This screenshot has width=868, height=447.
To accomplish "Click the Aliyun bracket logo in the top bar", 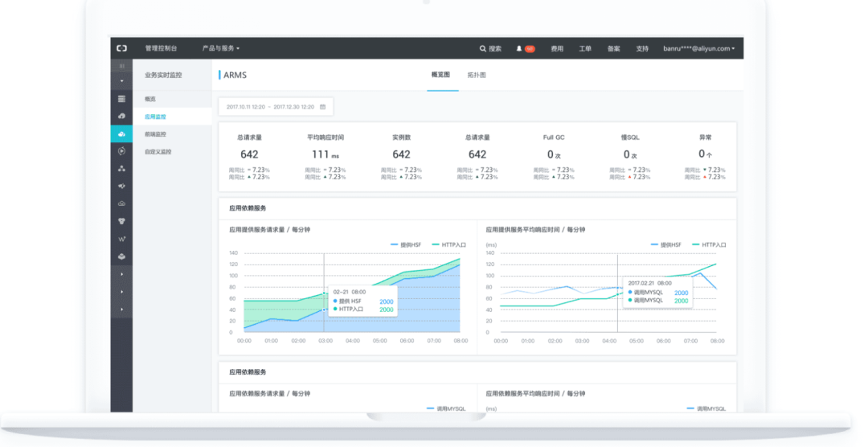I will point(122,49).
